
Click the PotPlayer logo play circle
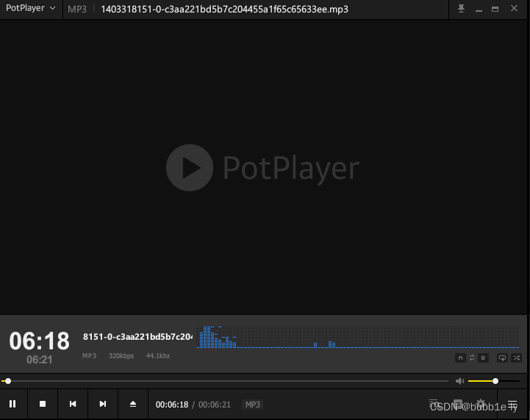(190, 168)
